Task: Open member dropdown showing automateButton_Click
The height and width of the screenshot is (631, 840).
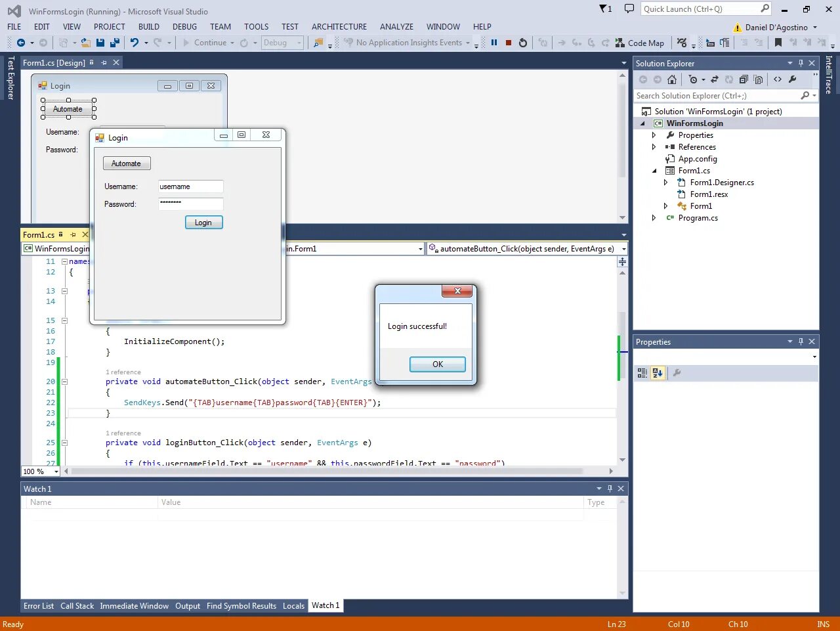Action: tap(527, 249)
